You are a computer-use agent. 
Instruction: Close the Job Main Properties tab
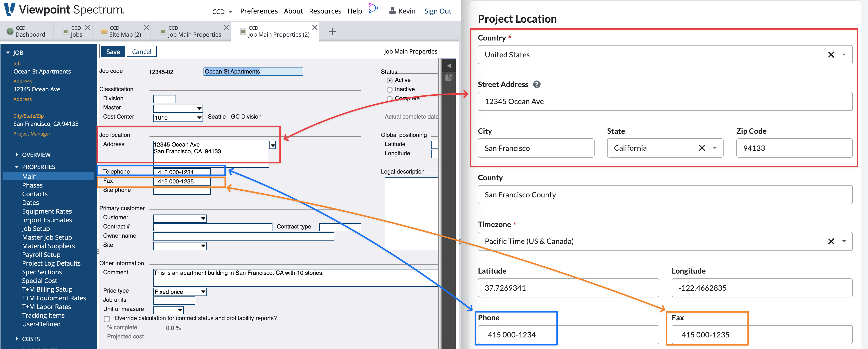click(226, 28)
